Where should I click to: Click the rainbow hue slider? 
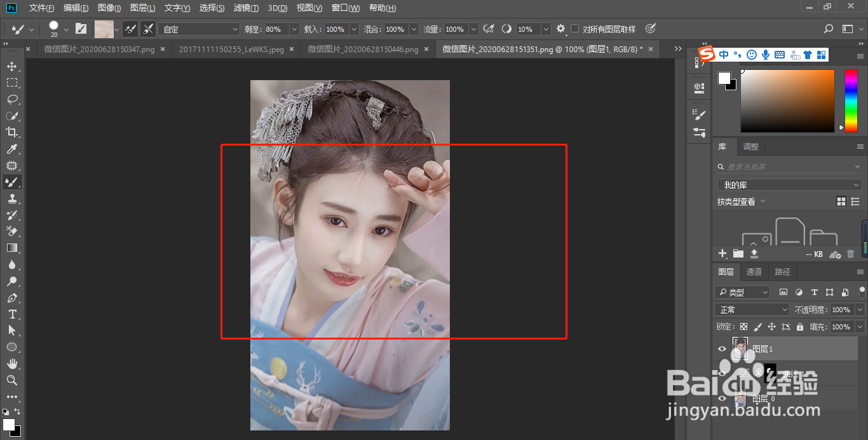(x=850, y=100)
